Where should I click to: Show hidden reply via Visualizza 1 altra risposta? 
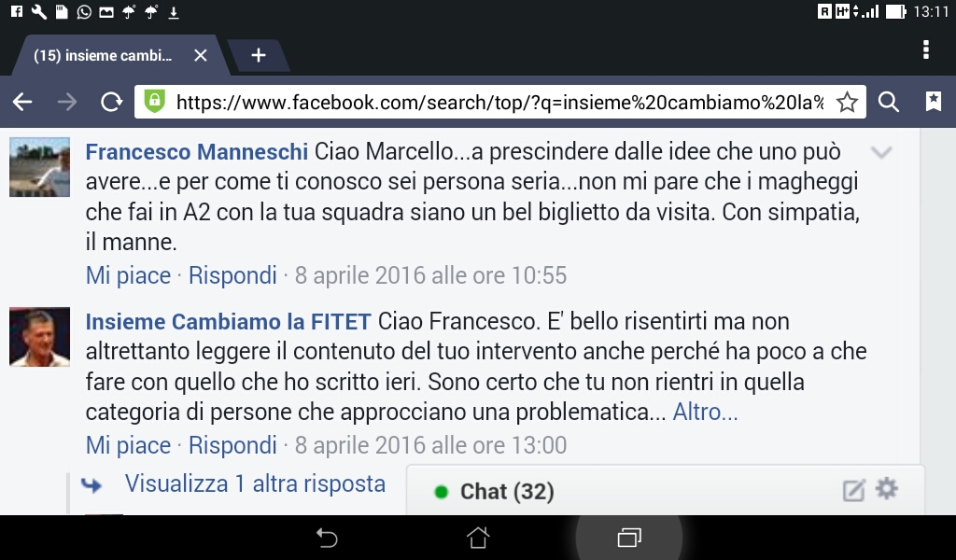point(255,483)
